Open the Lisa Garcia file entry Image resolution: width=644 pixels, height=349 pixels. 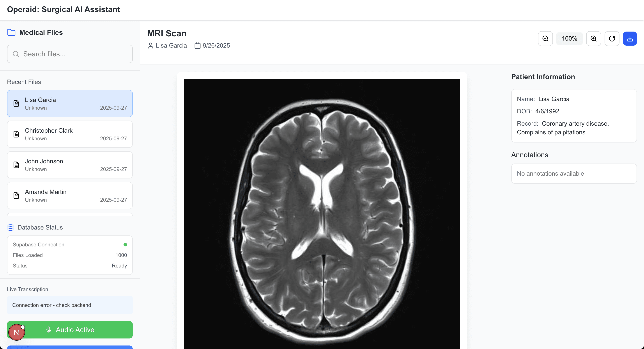[70, 103]
